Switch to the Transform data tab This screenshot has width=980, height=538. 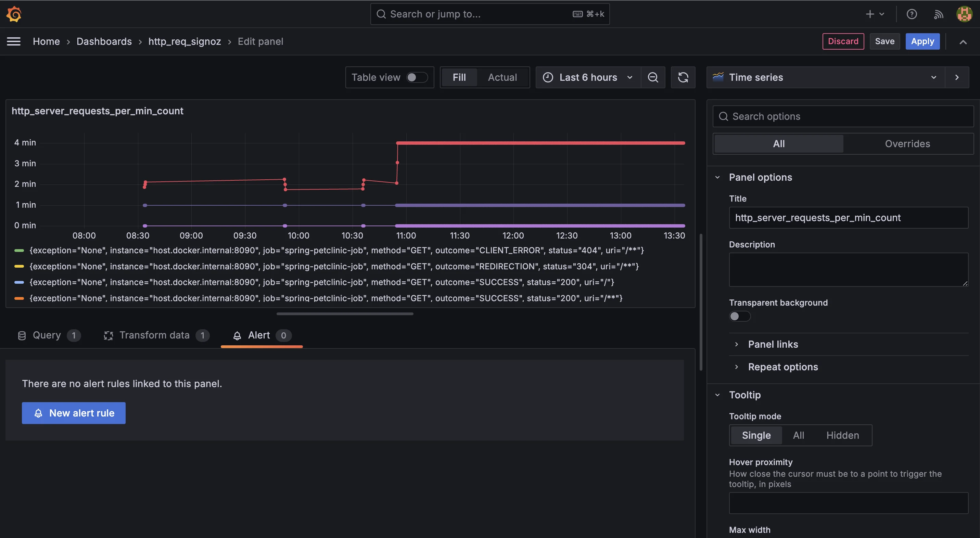pos(156,336)
